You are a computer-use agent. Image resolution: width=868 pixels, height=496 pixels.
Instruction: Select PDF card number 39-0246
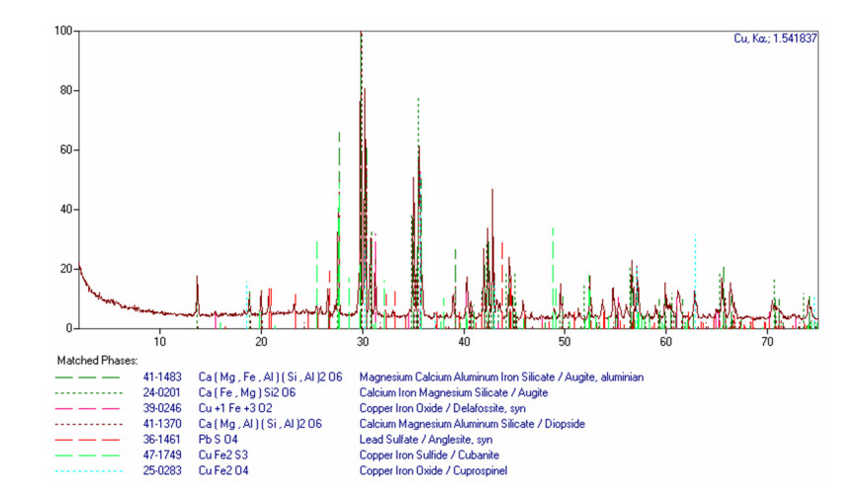click(160, 408)
